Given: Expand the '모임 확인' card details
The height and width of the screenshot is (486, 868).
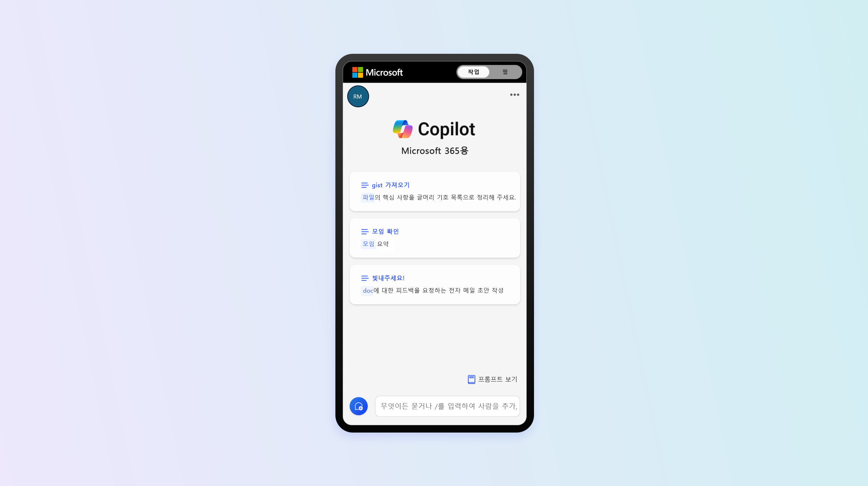Looking at the screenshot, I should click(x=434, y=237).
